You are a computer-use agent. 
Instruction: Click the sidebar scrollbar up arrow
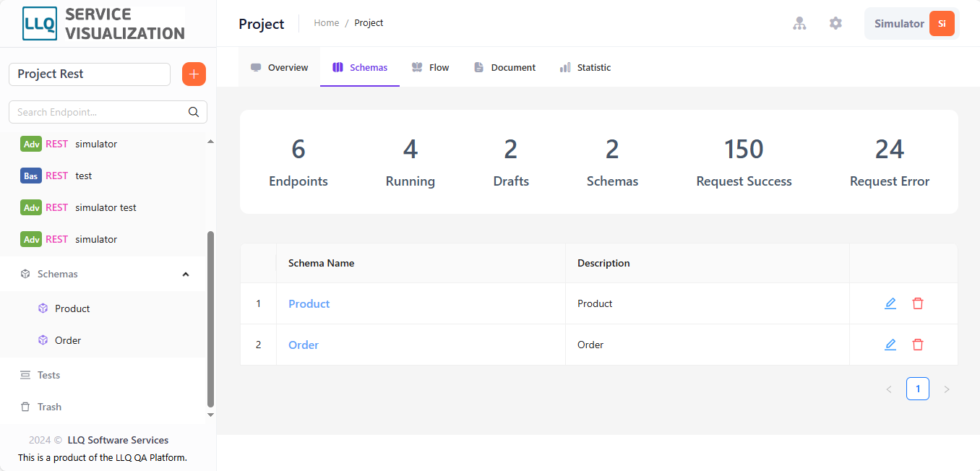211,142
